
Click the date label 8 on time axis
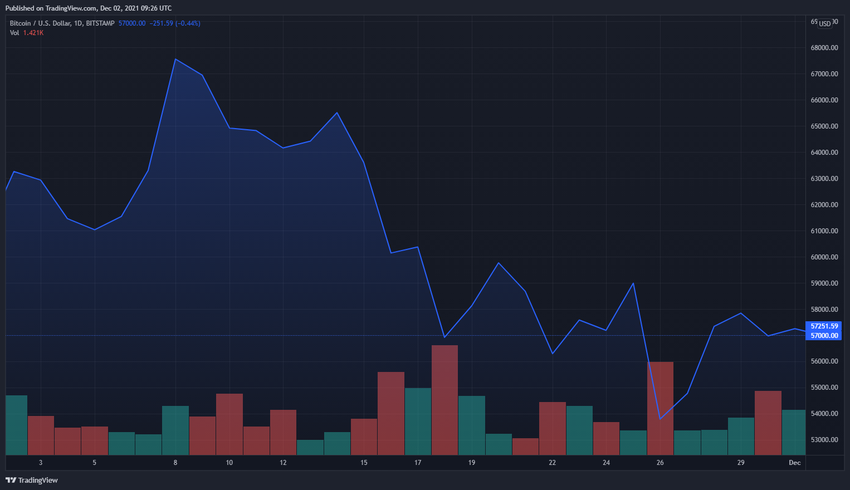(x=175, y=462)
